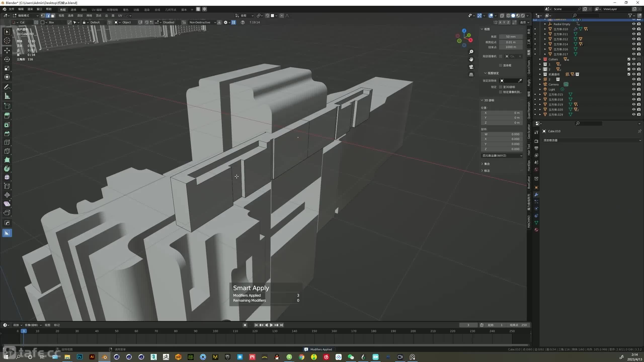The height and width of the screenshot is (362, 644).
Task: Activate the 3D Cursor tool
Action: [x=7, y=40]
